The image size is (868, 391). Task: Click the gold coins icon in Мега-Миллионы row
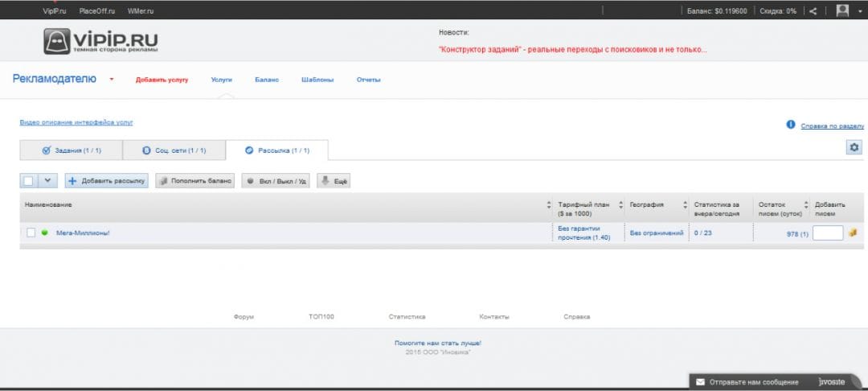click(853, 233)
